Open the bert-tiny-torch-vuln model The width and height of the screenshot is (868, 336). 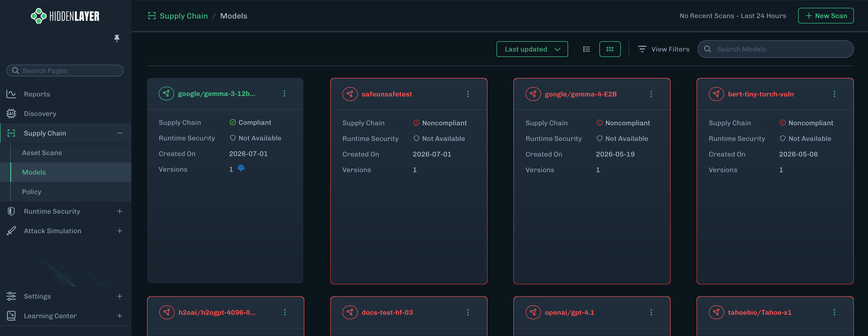(761, 94)
